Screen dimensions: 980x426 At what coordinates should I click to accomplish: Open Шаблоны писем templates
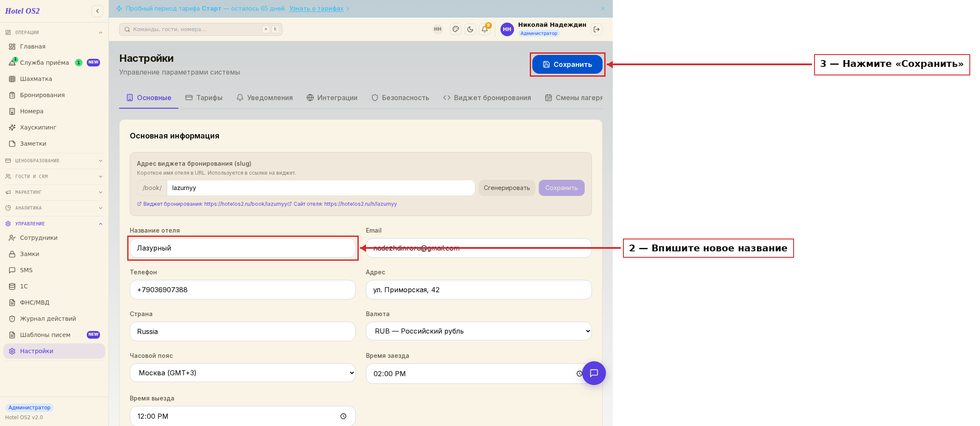tap(54, 335)
